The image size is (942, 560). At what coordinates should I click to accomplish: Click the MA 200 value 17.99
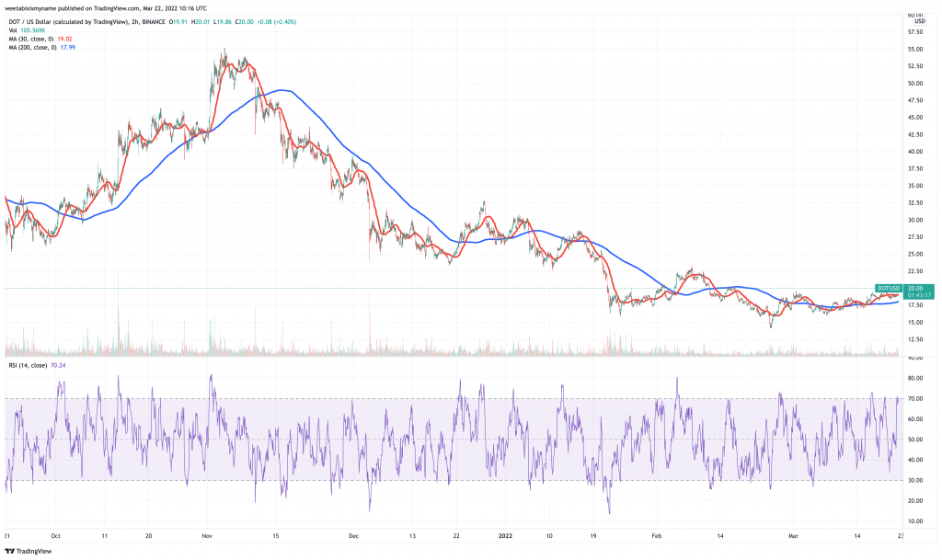(x=68, y=48)
